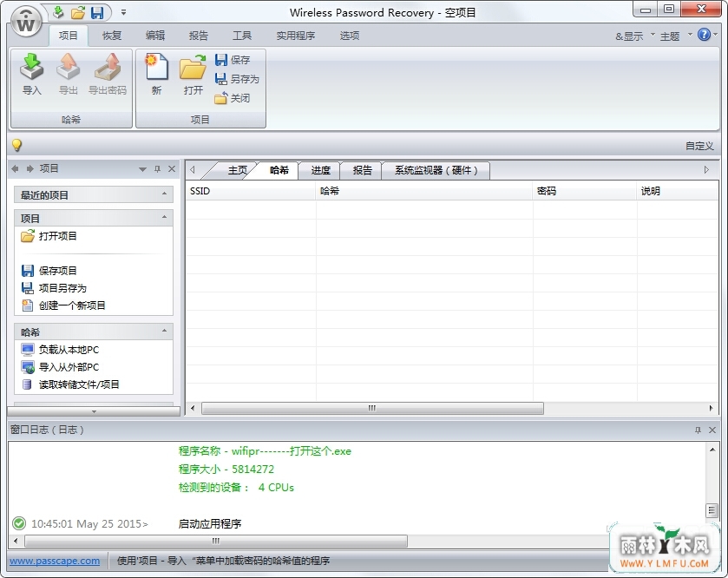Click quick access import green arrow icon
Screen dimensions: 728x578
click(58, 12)
